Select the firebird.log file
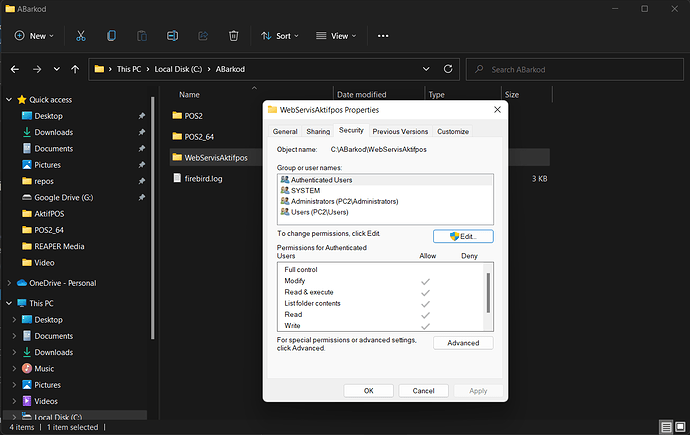Viewport: 690px width, 435px height. coord(203,179)
